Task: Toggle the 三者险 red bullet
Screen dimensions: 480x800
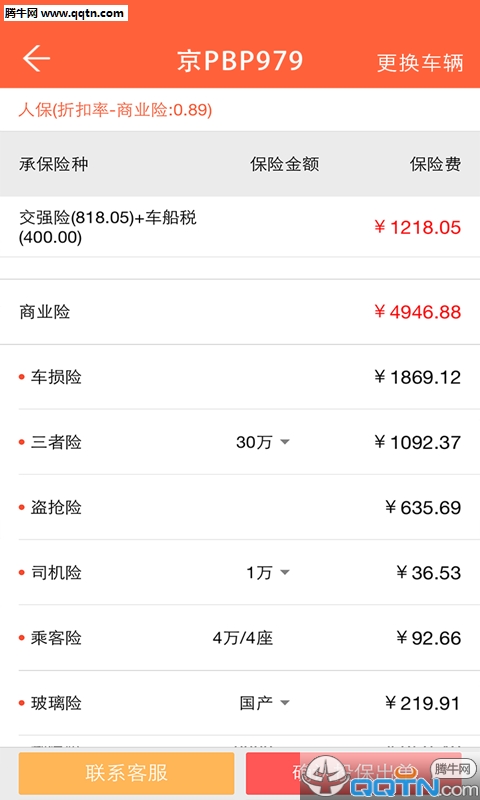Action: 21,442
